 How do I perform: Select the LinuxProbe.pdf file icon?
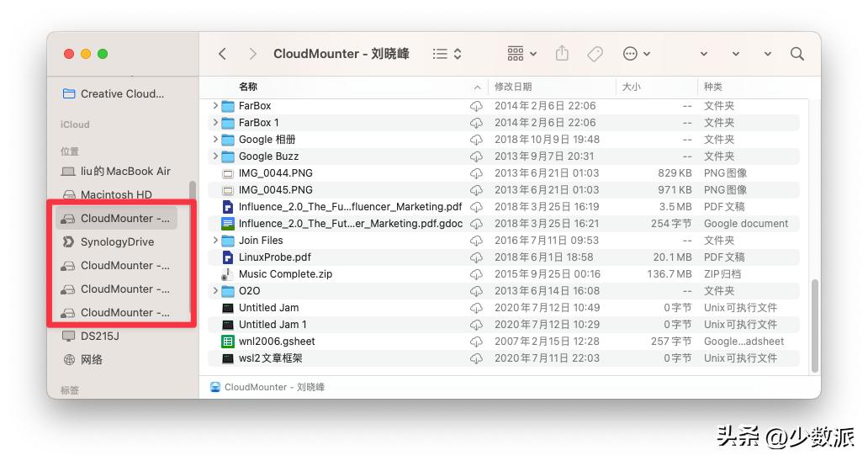(x=228, y=257)
